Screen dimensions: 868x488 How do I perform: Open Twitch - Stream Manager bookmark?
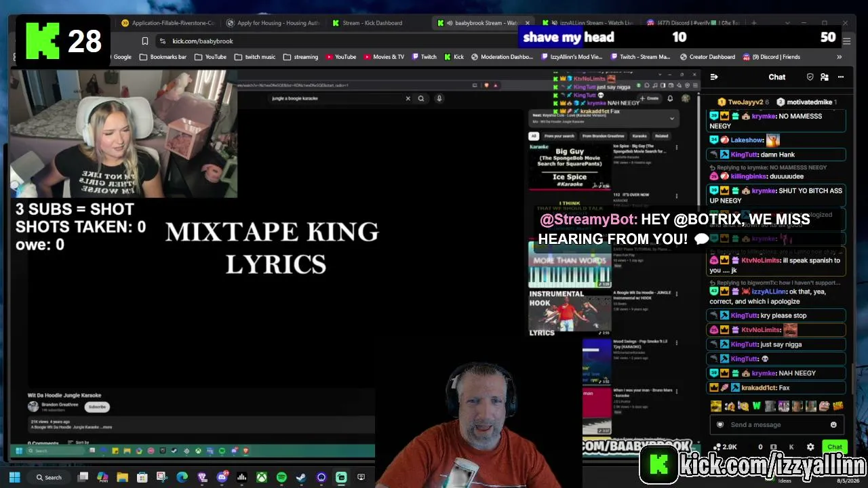pos(640,57)
